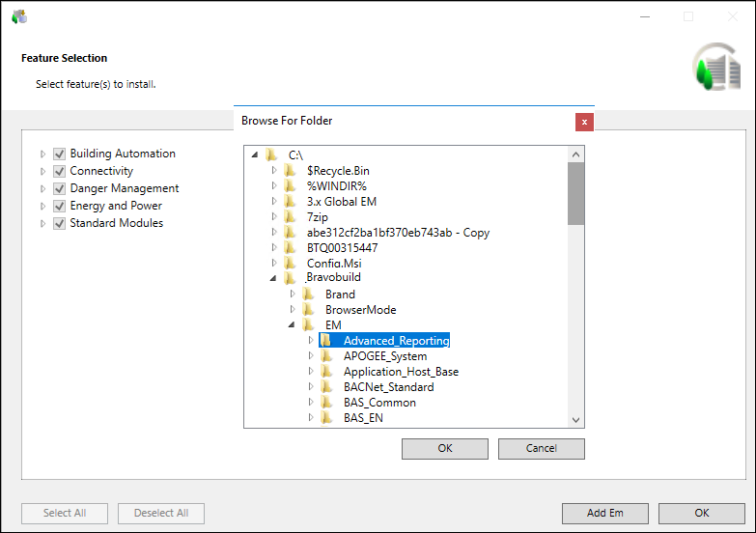
Task: Click the folder tree scrollbar down arrow
Action: 575,420
